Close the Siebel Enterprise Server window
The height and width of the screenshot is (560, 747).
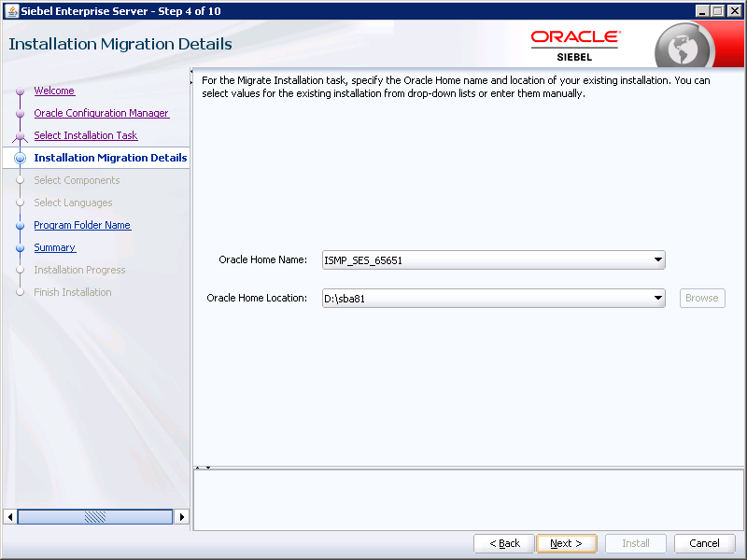pos(735,10)
